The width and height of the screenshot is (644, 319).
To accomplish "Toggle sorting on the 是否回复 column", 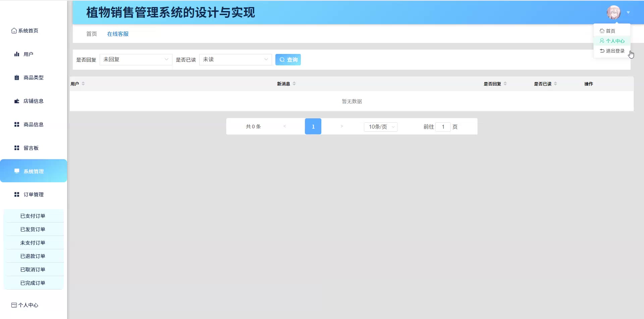I will pos(505,84).
